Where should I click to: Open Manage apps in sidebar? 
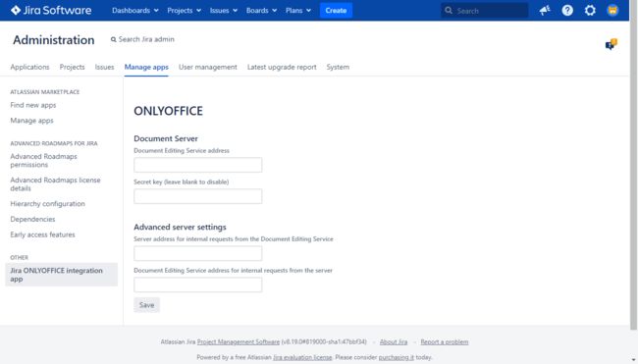click(x=31, y=121)
